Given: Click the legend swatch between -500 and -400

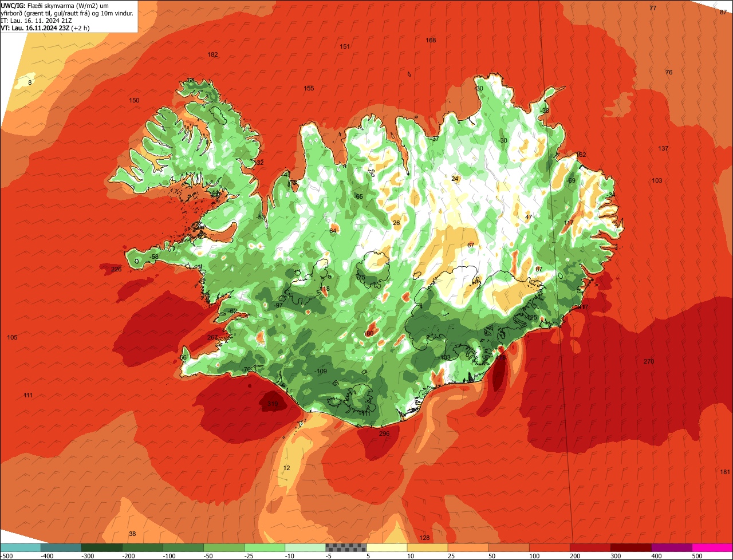Looking at the screenshot, I should coord(20,547).
